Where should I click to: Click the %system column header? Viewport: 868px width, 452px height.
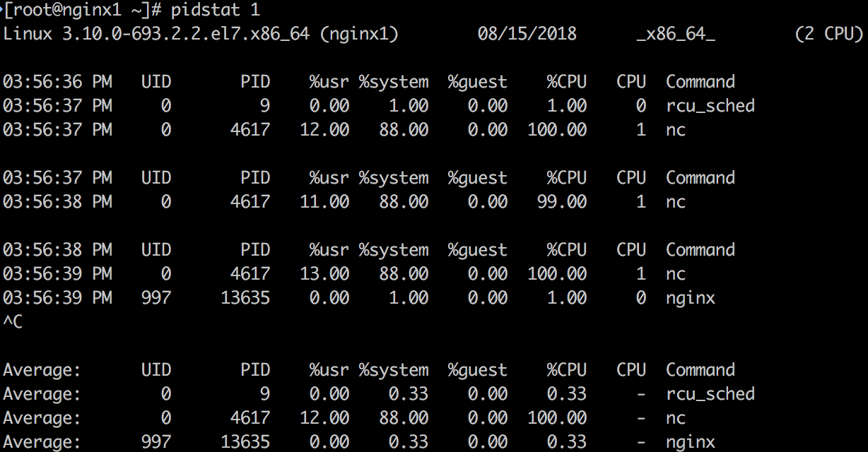(x=394, y=81)
